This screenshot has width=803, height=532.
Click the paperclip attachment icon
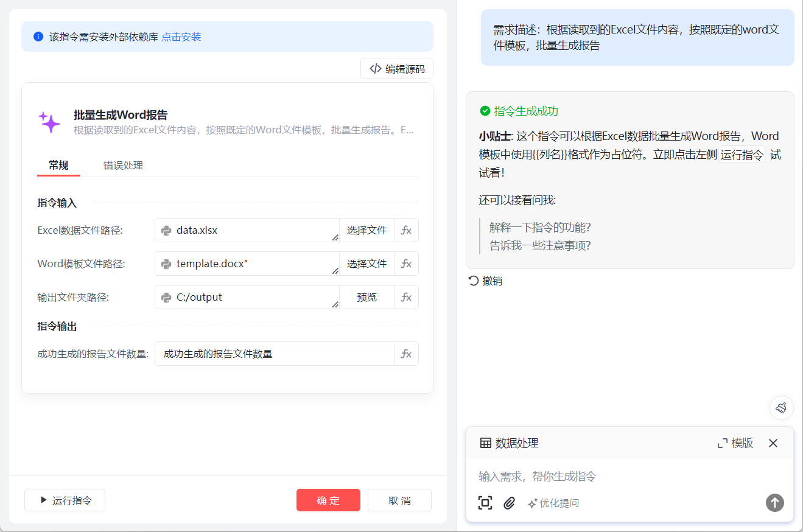[x=510, y=503]
